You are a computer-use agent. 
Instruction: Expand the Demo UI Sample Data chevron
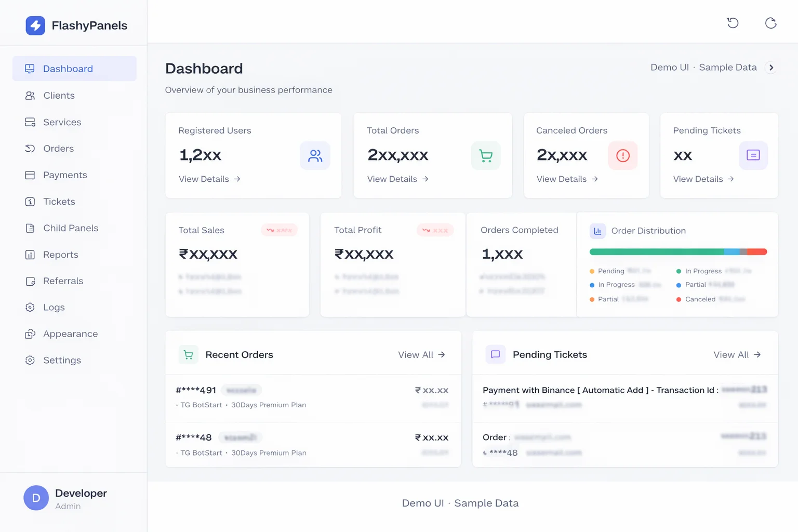click(x=772, y=68)
